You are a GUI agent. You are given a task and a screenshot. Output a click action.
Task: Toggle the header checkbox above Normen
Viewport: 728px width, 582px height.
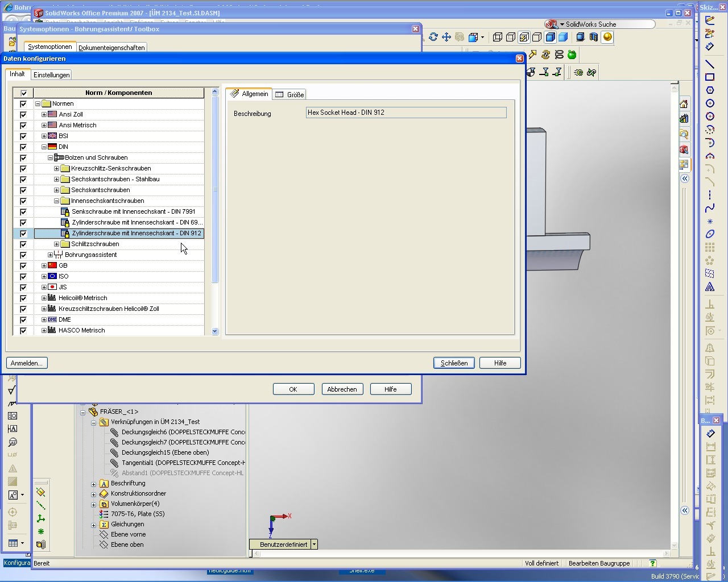[x=23, y=93]
